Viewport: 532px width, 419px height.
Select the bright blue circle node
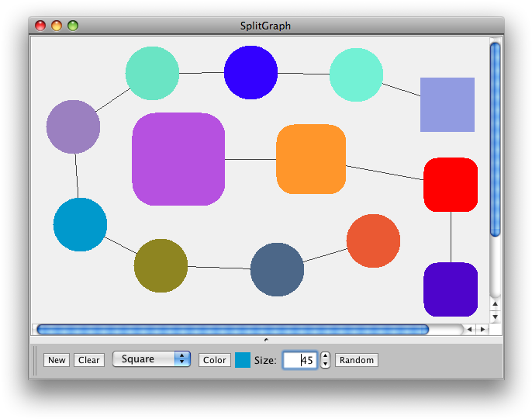[x=250, y=72]
